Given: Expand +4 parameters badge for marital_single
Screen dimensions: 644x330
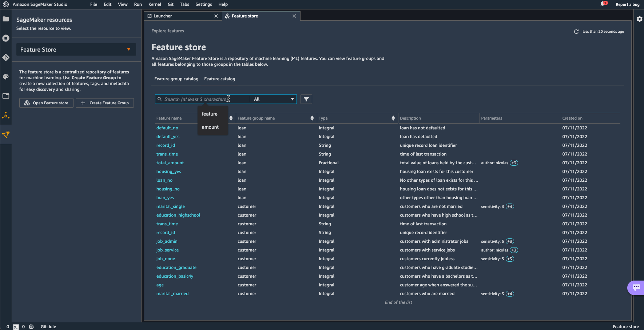Looking at the screenshot, I should click(x=510, y=206).
